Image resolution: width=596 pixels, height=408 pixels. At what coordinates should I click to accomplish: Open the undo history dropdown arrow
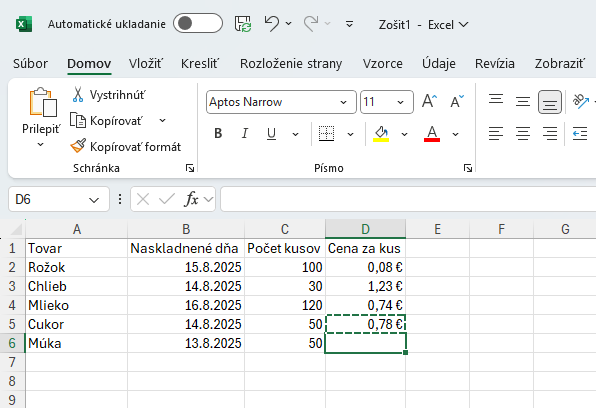(x=288, y=24)
